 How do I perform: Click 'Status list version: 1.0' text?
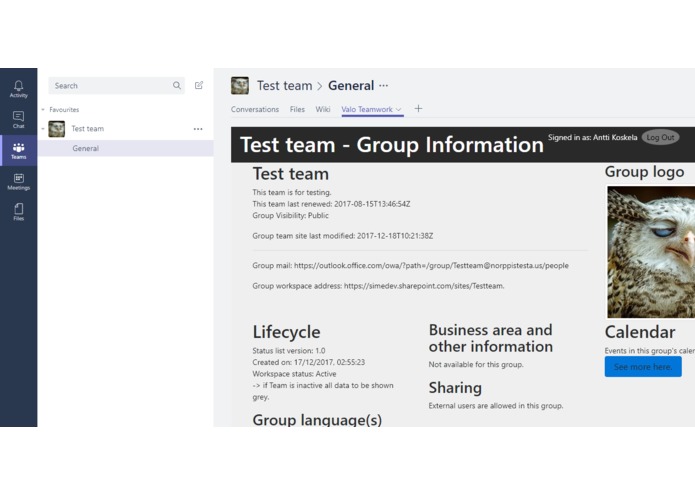289,350
